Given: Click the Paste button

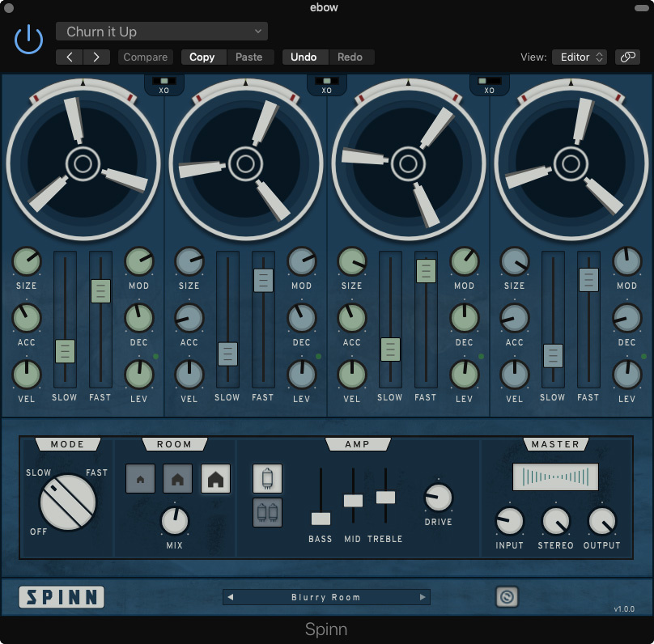Looking at the screenshot, I should coord(249,57).
